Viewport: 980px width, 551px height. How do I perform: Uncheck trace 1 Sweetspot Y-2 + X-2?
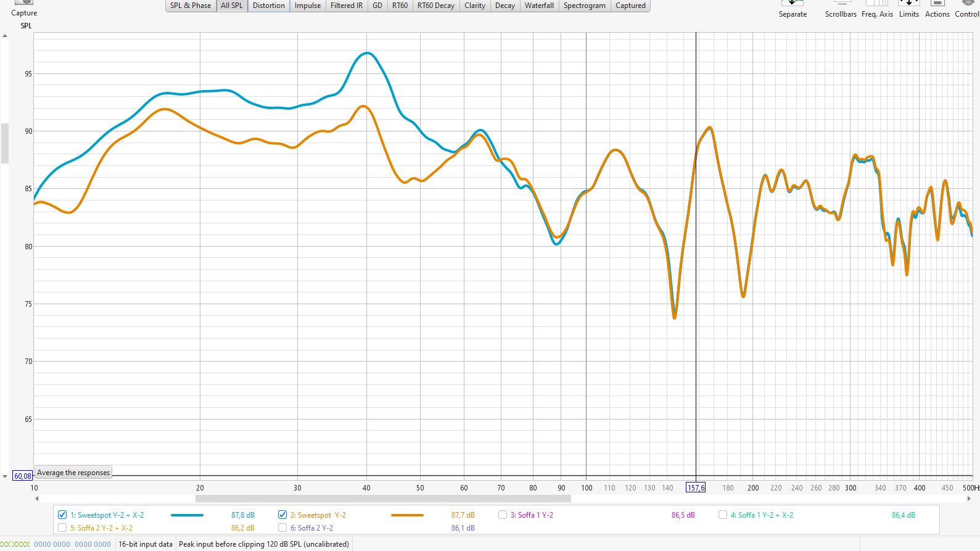pos(62,515)
